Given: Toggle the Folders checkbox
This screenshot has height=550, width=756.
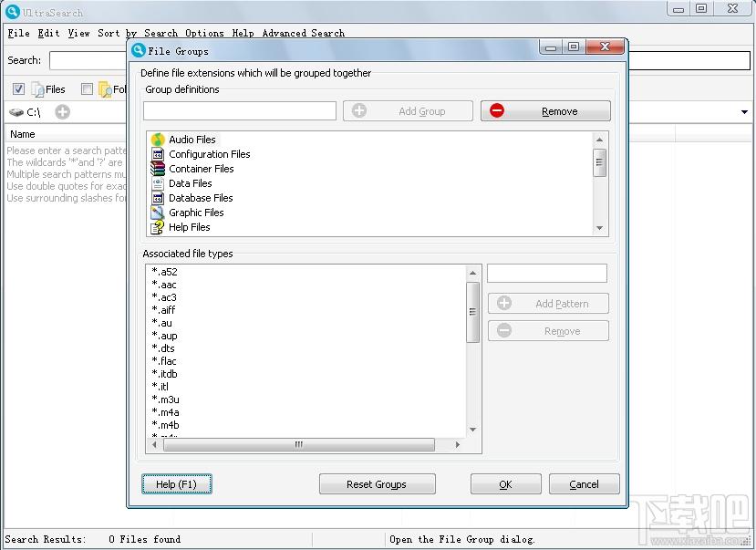Looking at the screenshot, I should pyautogui.click(x=87, y=88).
